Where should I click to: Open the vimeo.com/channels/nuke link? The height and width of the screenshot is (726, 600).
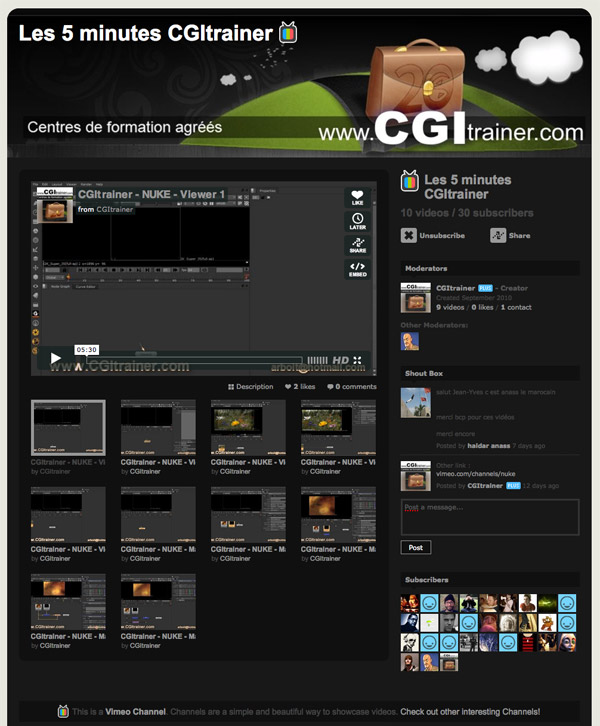pos(475,474)
